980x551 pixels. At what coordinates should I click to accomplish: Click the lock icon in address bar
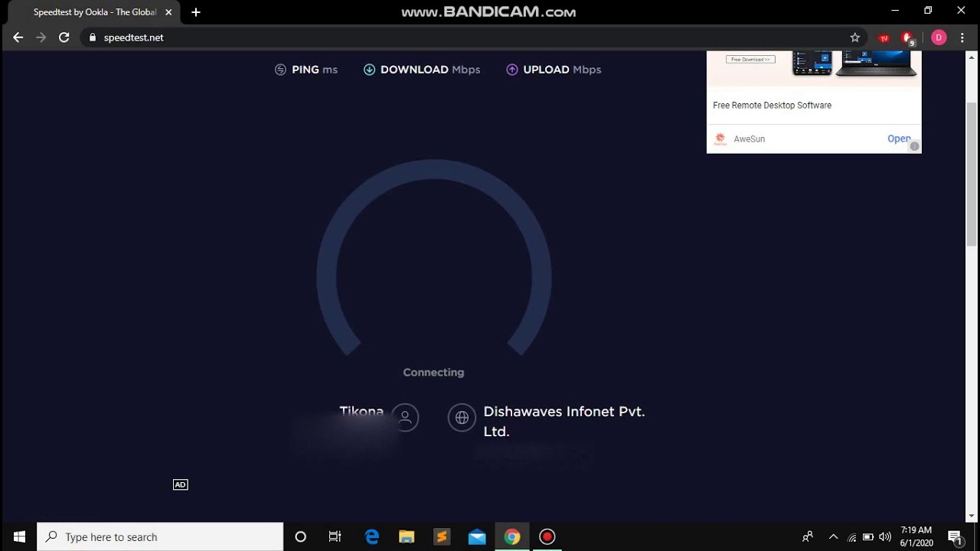(x=93, y=37)
